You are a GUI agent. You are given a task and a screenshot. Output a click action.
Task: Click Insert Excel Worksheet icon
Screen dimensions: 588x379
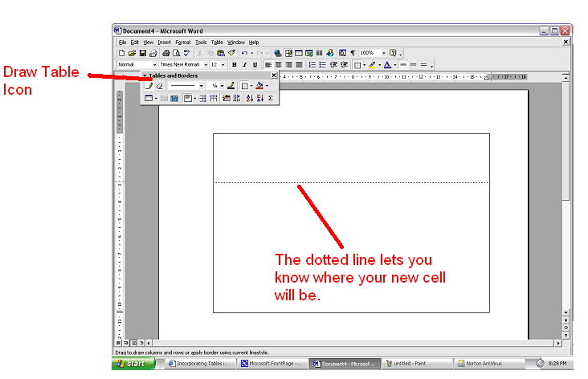click(x=309, y=53)
